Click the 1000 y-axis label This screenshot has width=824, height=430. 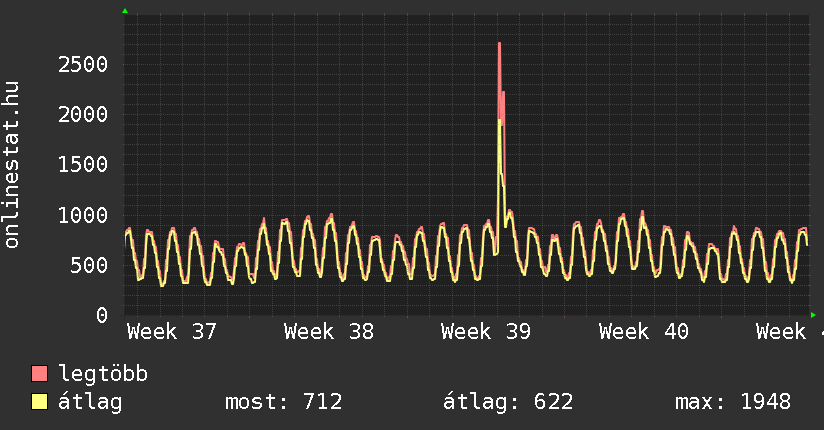point(83,215)
